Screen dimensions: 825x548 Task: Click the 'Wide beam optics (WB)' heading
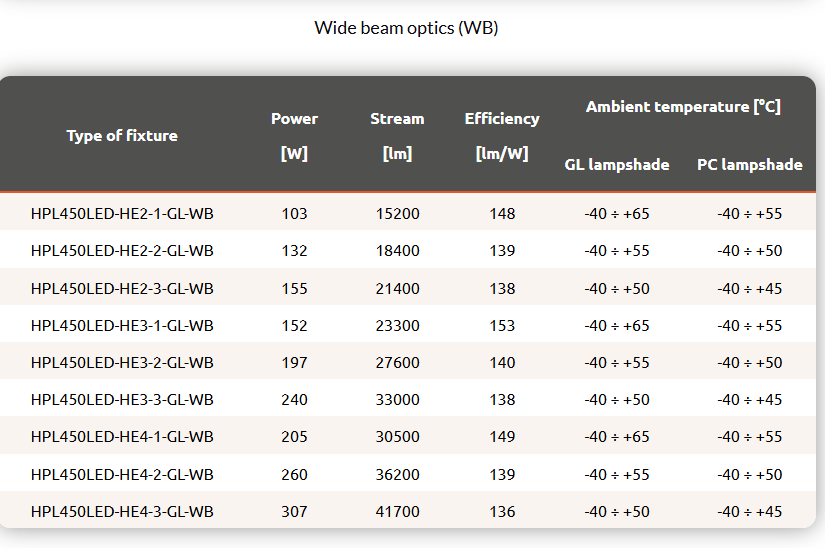[406, 28]
